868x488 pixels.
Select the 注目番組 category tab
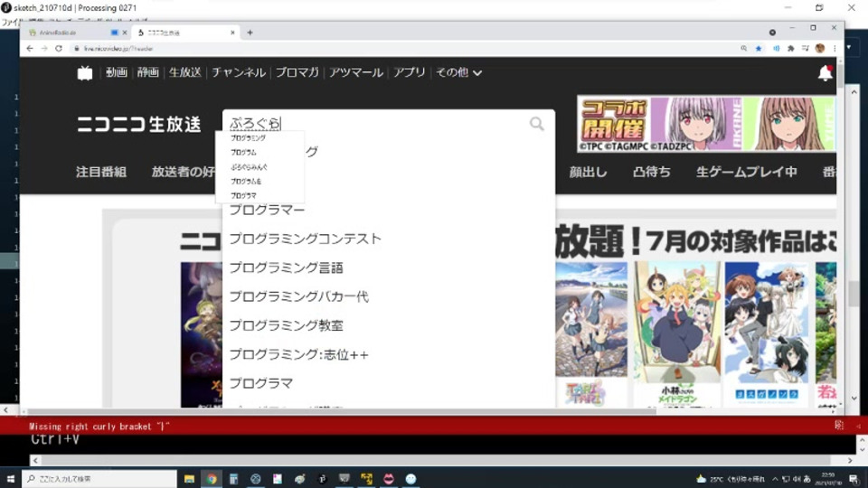pyautogui.click(x=101, y=172)
